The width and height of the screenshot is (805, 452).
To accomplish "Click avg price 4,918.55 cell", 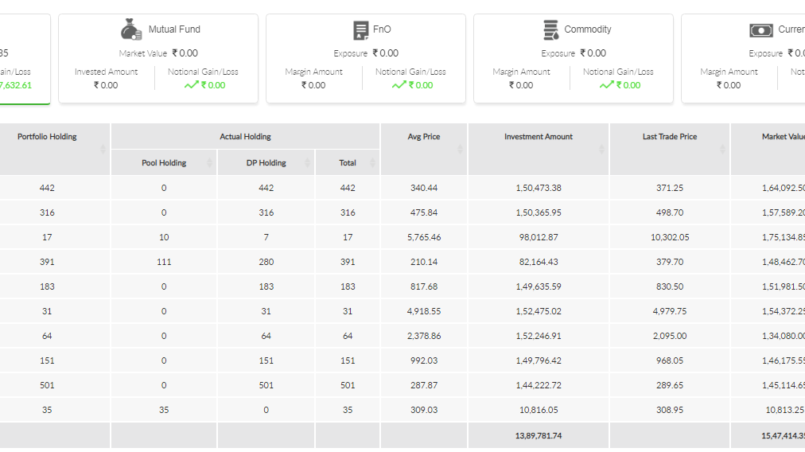I will (x=424, y=311).
